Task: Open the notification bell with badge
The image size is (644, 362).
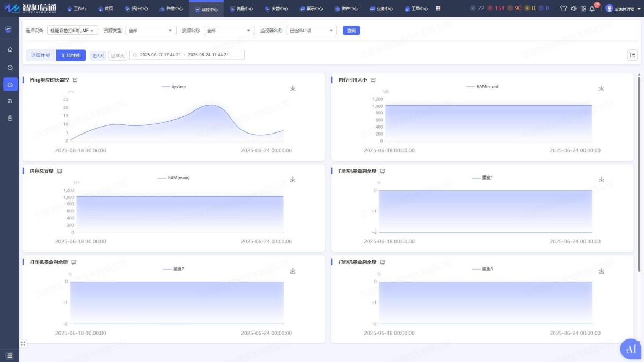Action: click(x=592, y=9)
